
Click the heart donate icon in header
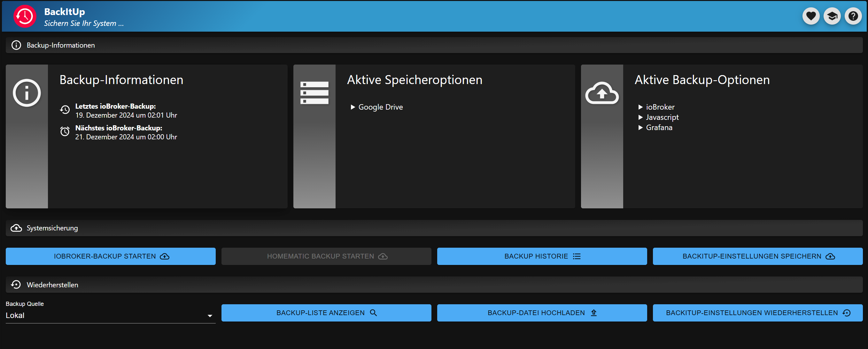[811, 16]
